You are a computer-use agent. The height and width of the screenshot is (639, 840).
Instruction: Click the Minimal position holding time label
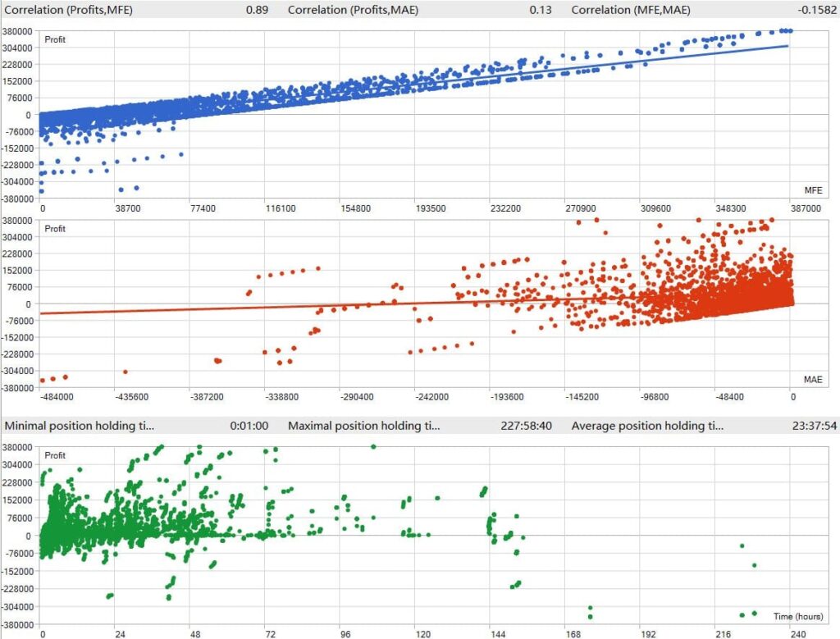click(80, 427)
